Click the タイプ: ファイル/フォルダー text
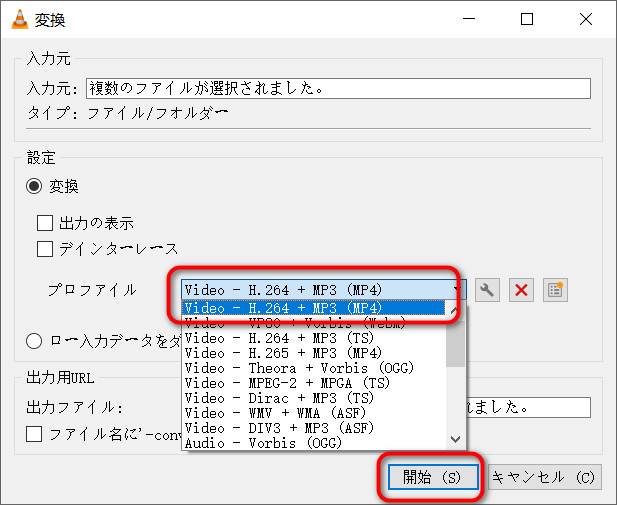The height and width of the screenshot is (505, 617). point(127,113)
